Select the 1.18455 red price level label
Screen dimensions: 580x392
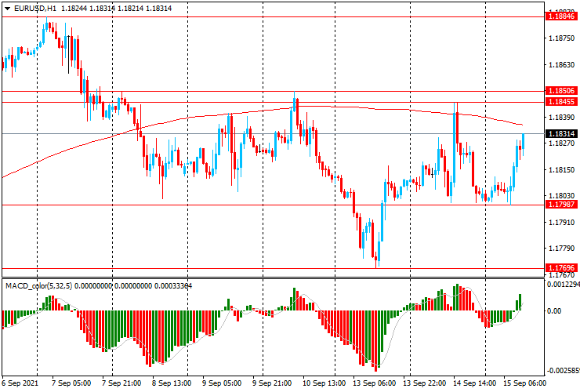coord(561,102)
